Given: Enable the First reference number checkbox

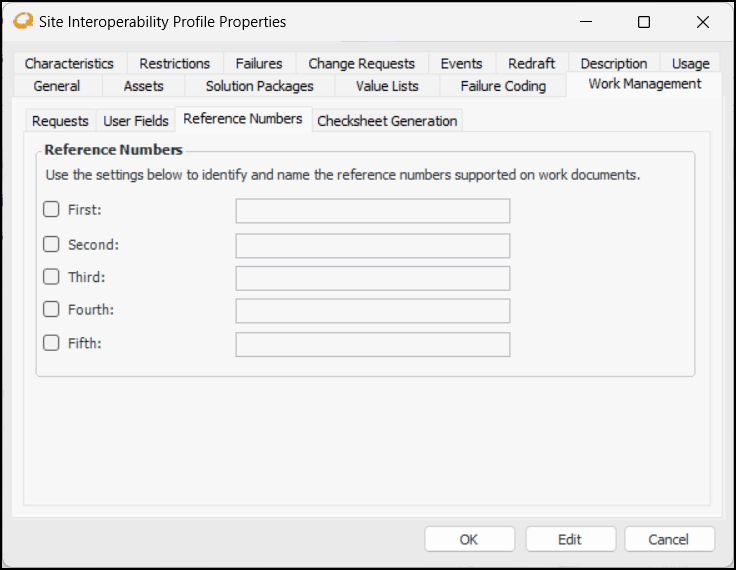Looking at the screenshot, I should 51,210.
